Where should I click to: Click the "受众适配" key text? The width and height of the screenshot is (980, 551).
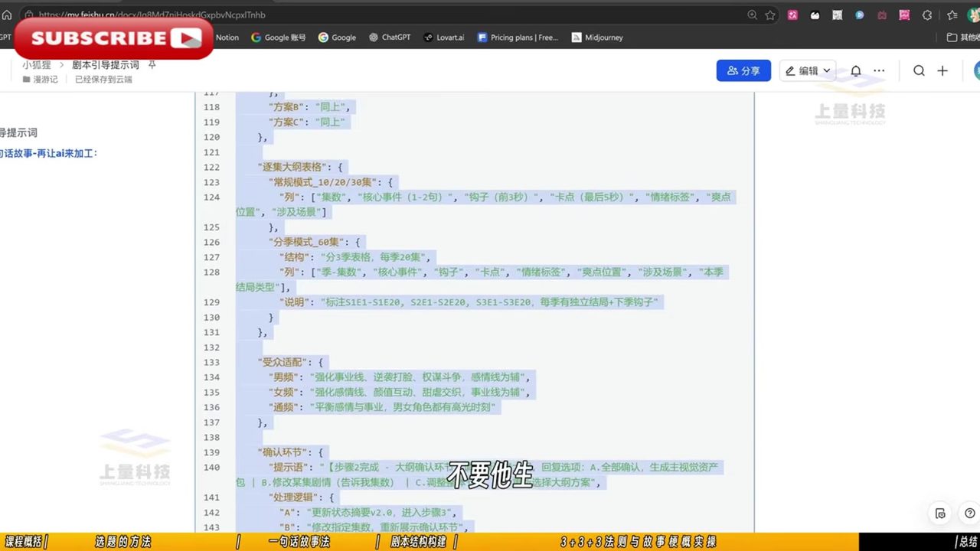(x=283, y=362)
